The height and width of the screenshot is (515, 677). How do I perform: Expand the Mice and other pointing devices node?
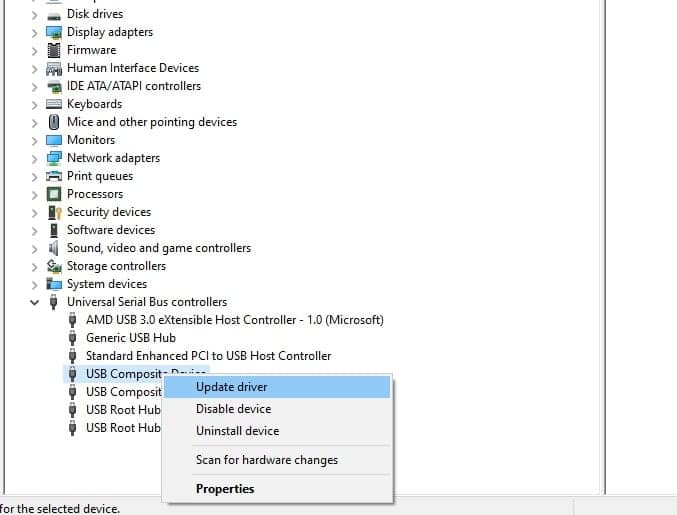coord(35,123)
